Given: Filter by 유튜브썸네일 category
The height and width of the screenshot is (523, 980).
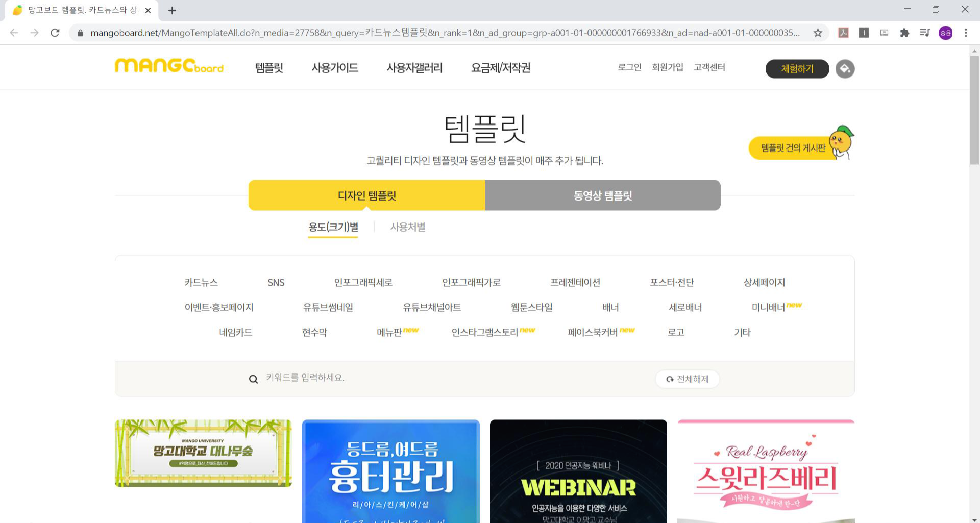Looking at the screenshot, I should pos(328,307).
